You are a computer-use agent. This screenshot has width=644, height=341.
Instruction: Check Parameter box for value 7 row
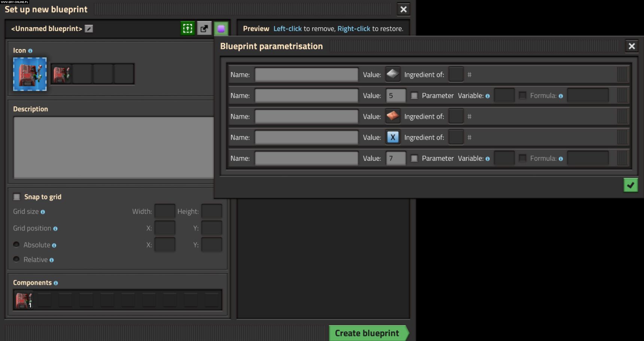(x=414, y=159)
